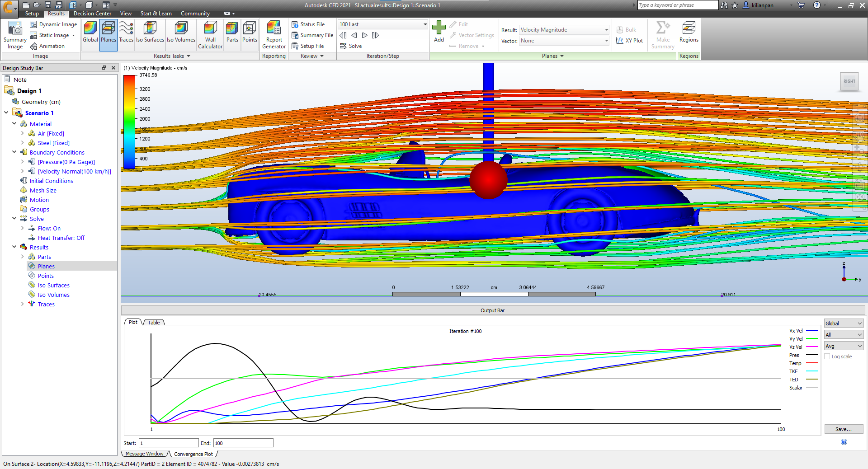Switch to the Table tab
The height and width of the screenshot is (469, 868).
[x=154, y=323]
